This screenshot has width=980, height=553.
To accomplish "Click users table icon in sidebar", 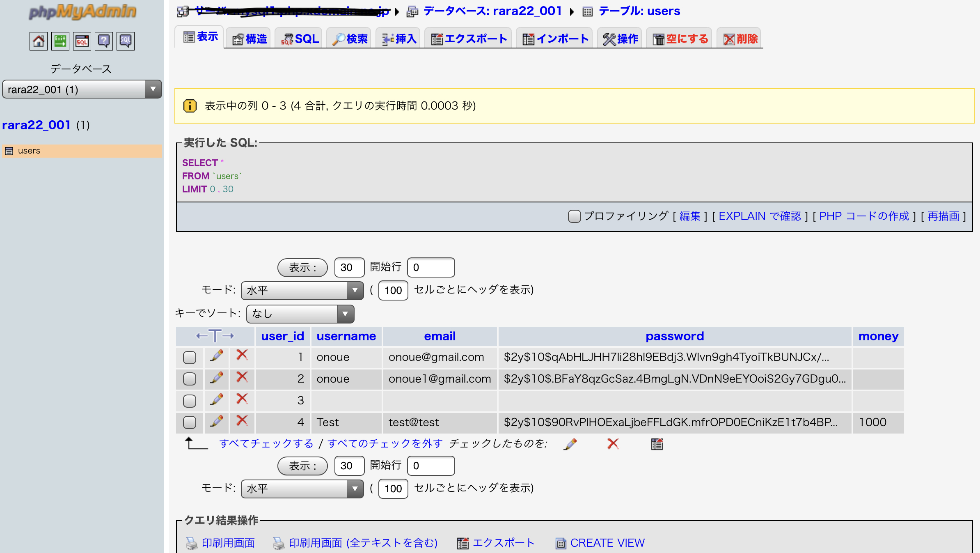I will (x=9, y=151).
